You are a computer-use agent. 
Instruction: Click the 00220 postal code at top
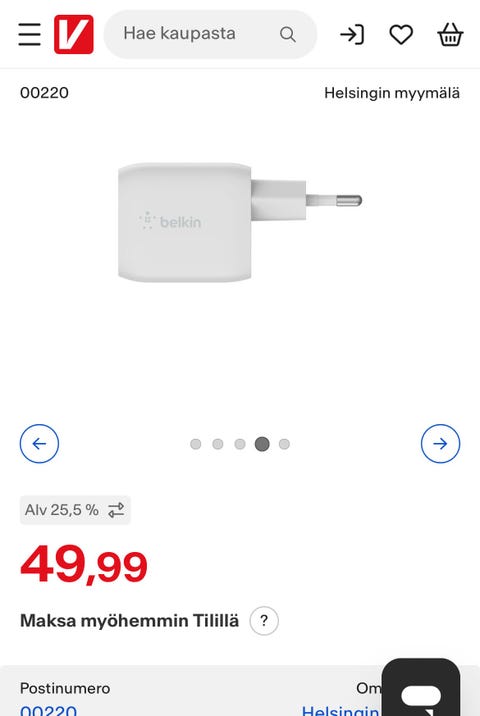(x=44, y=93)
